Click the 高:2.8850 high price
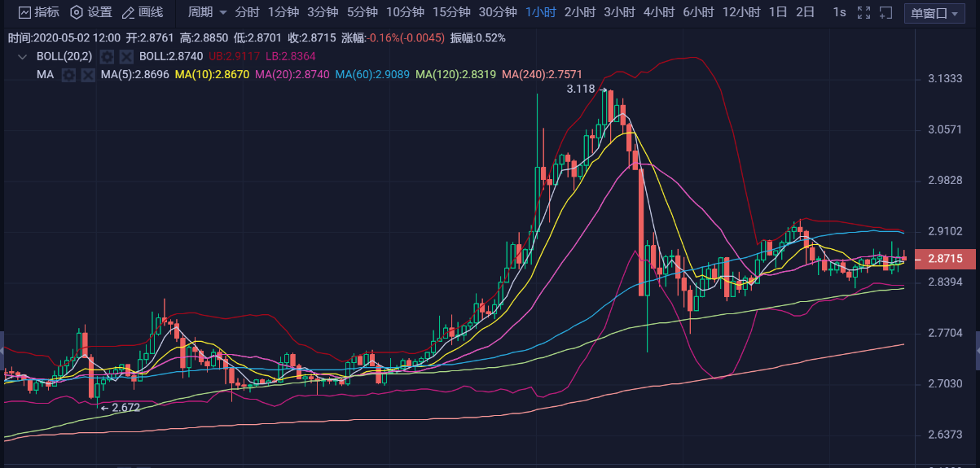980x468 pixels. [x=204, y=38]
